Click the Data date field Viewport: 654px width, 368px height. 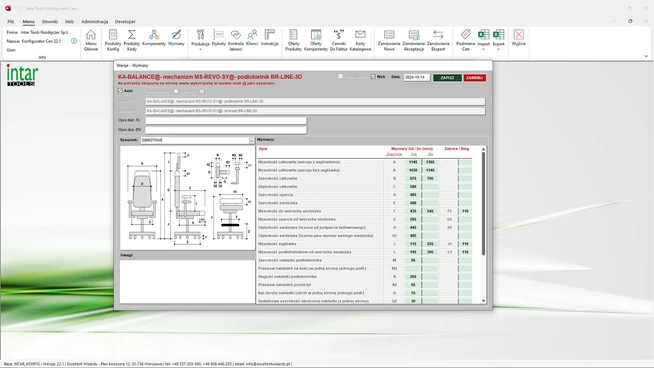coord(417,78)
